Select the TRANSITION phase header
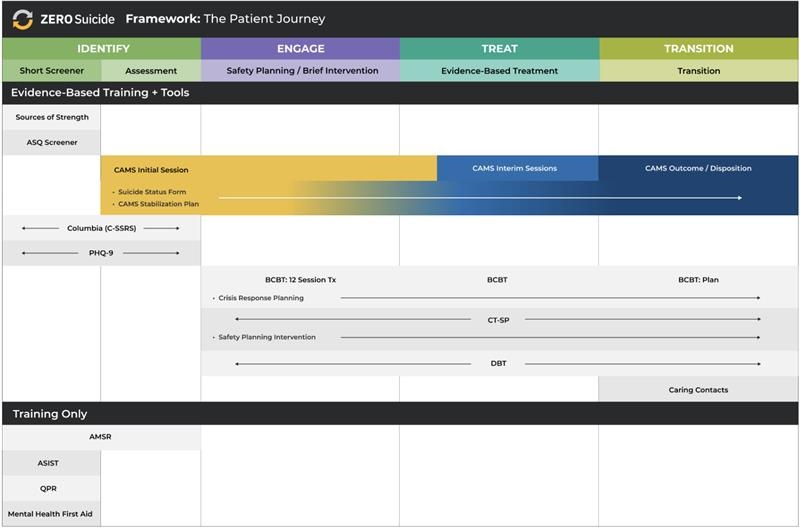 click(x=698, y=48)
